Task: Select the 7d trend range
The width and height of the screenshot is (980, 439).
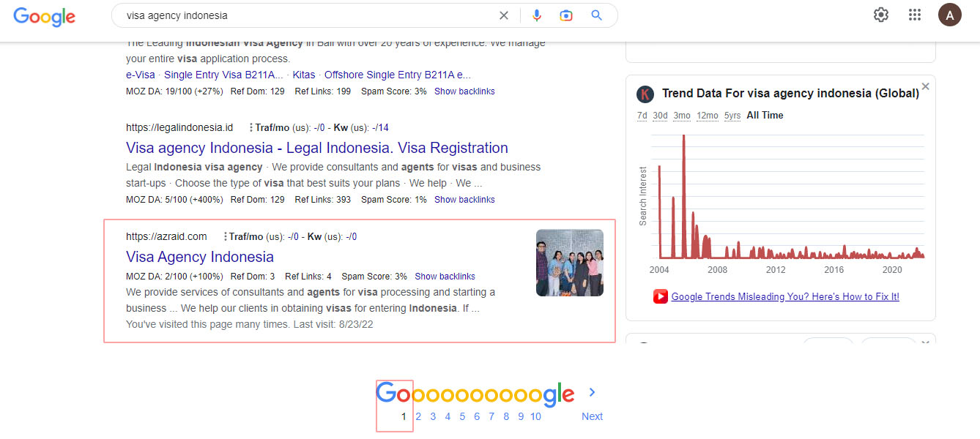Action: coord(642,115)
